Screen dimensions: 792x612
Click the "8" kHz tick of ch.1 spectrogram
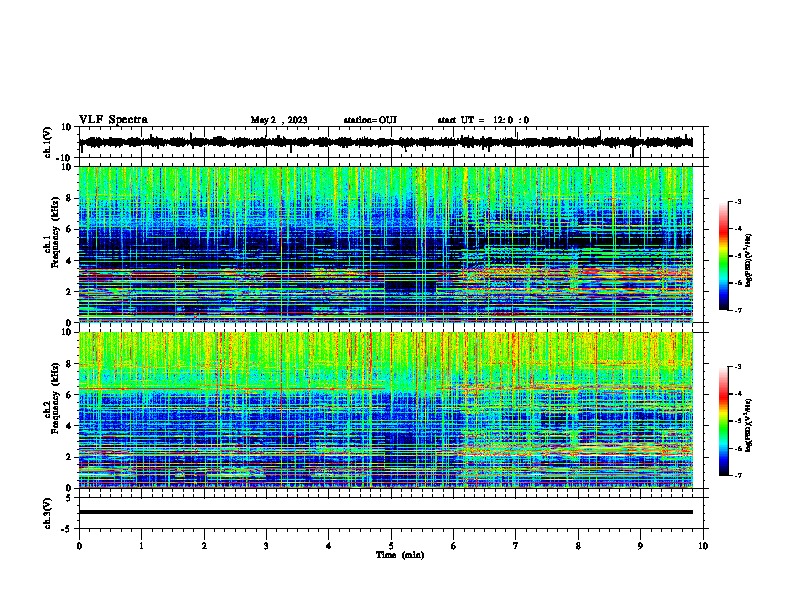70,198
